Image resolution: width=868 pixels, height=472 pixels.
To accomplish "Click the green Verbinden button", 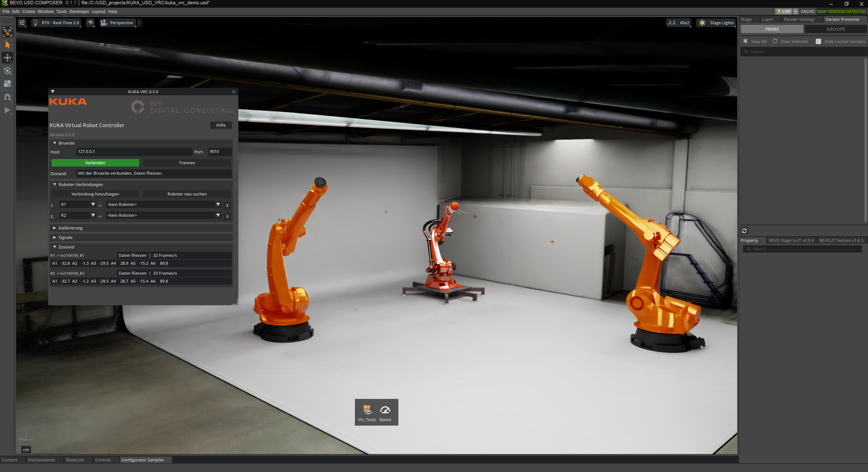I will tap(95, 163).
